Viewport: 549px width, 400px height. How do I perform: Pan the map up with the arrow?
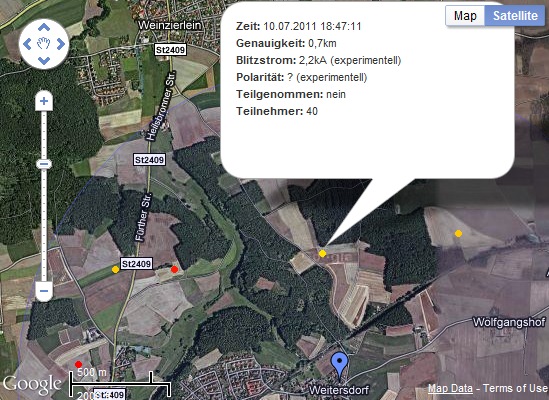pyautogui.click(x=44, y=27)
